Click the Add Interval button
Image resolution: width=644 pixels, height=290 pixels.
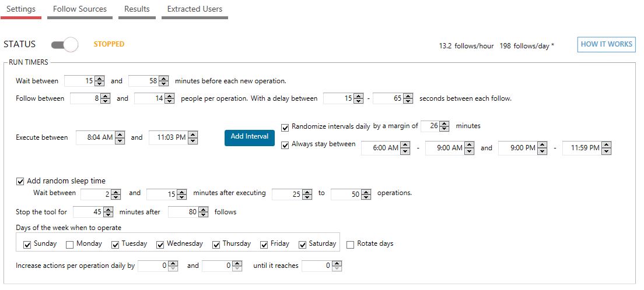249,137
